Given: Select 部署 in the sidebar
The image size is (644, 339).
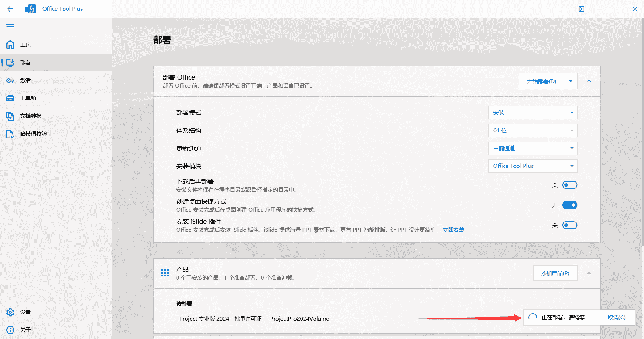Looking at the screenshot, I should [56, 63].
